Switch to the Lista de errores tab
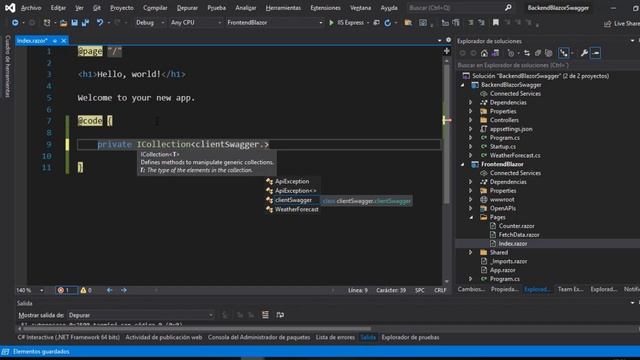 pyautogui.click(x=335, y=338)
